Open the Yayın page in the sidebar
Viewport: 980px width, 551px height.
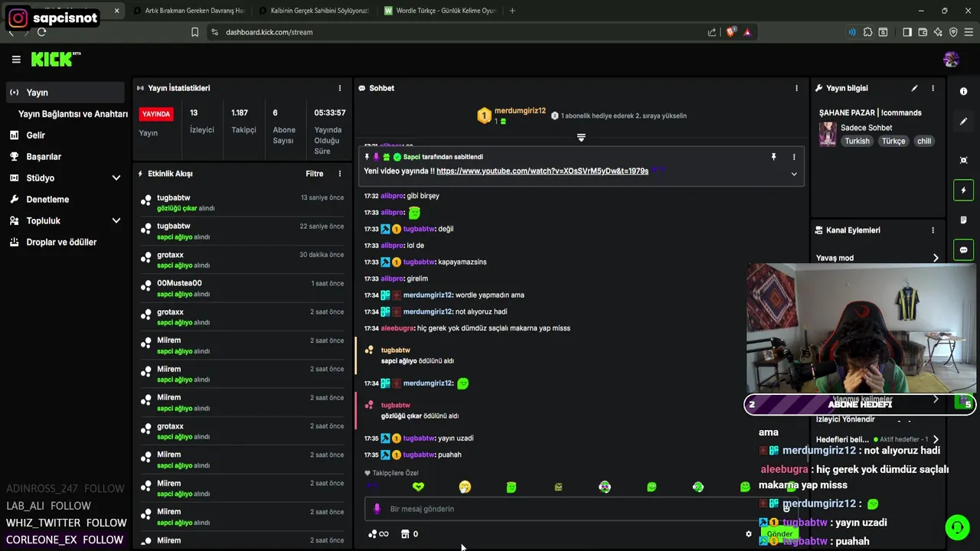(64, 93)
